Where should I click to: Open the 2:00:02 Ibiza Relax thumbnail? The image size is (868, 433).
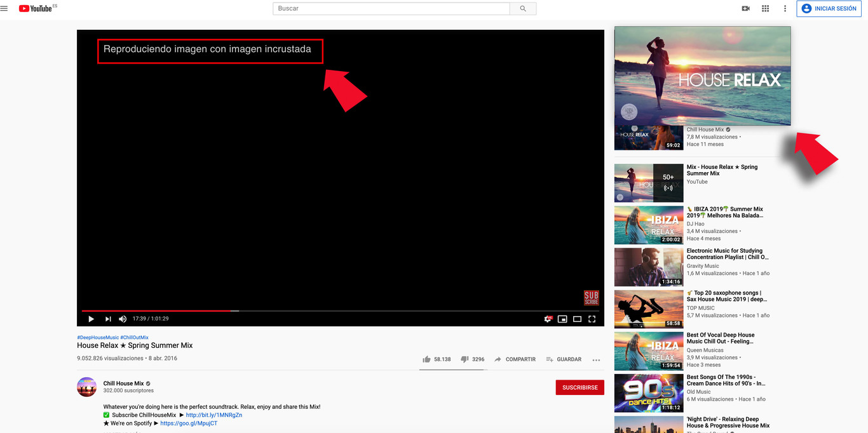point(649,225)
